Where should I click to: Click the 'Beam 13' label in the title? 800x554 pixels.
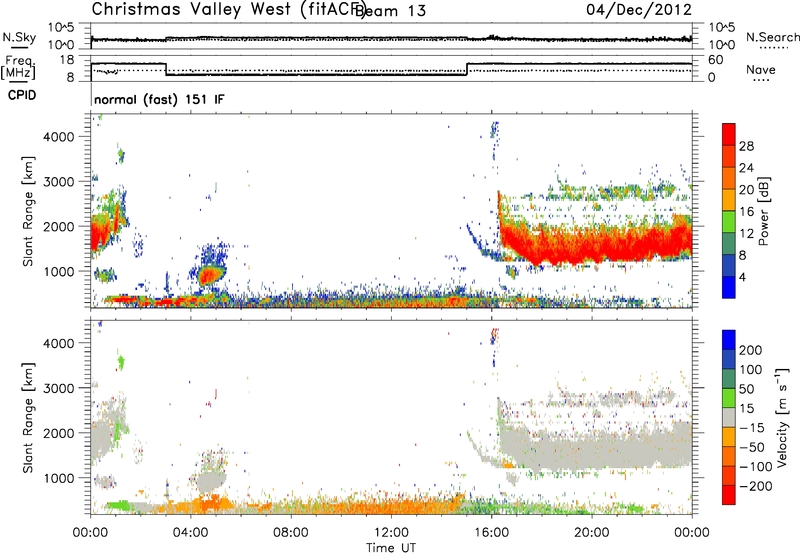(391, 11)
